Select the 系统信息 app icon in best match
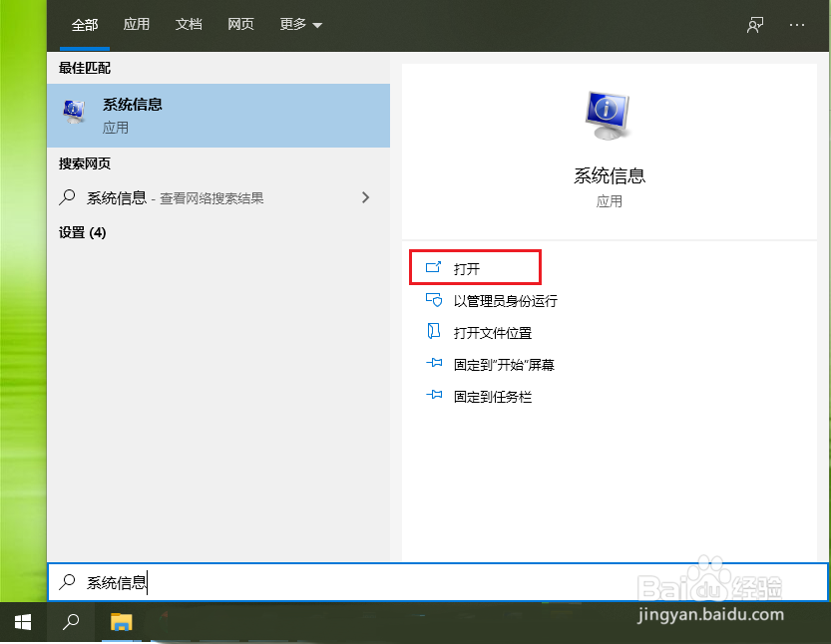The width and height of the screenshot is (831, 644). [74, 113]
